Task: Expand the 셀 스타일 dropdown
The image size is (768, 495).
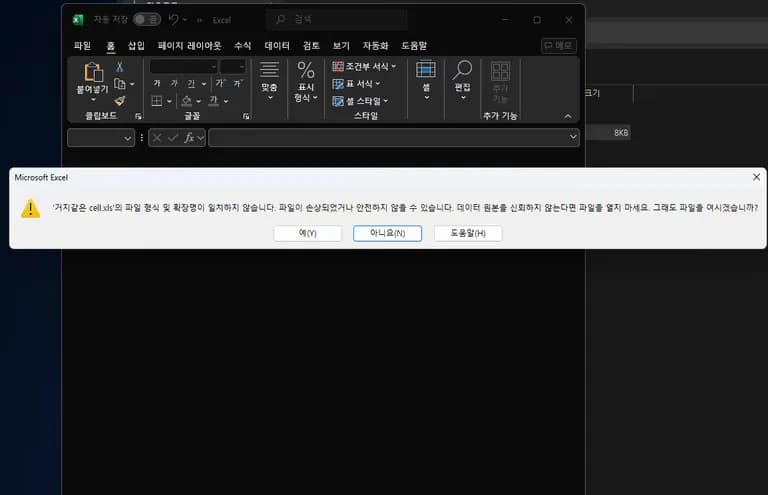Action: (x=360, y=101)
